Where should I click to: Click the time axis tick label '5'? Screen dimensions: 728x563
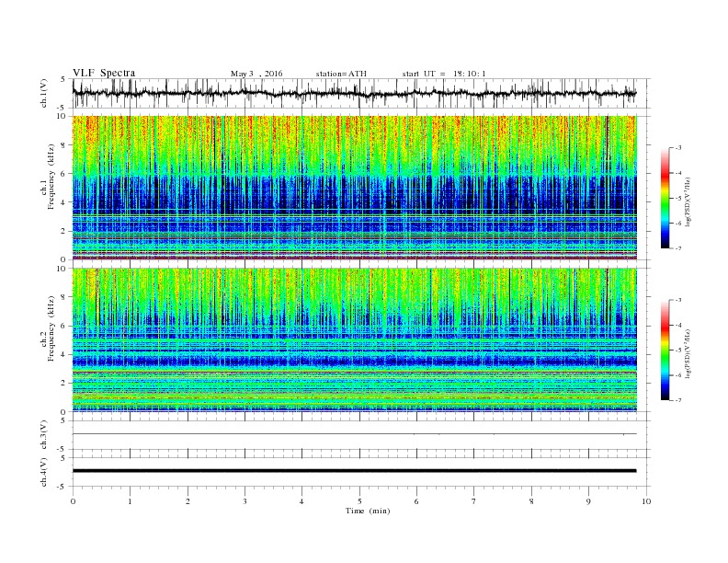coord(359,501)
